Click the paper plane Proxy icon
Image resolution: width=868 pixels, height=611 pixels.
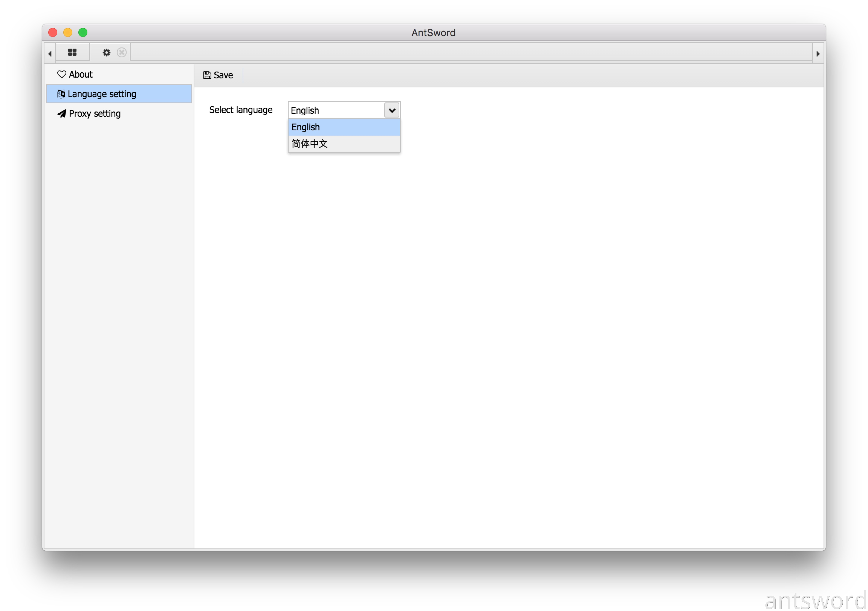[x=62, y=114]
